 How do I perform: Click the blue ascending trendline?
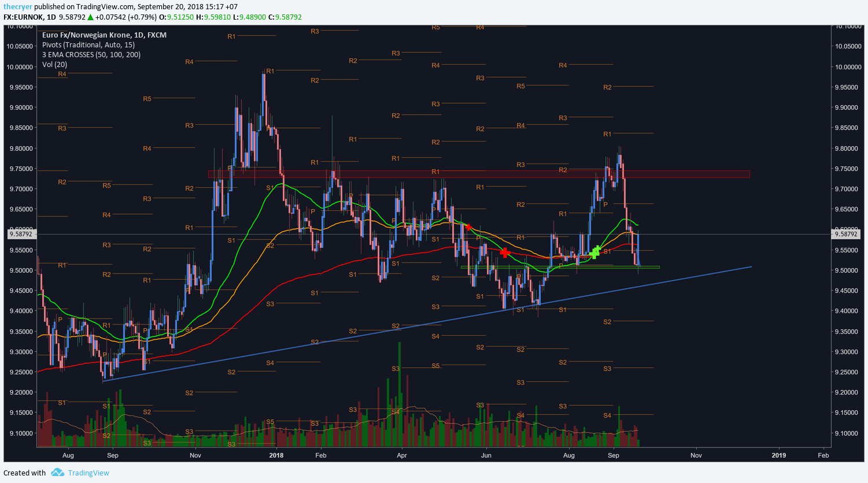427,324
